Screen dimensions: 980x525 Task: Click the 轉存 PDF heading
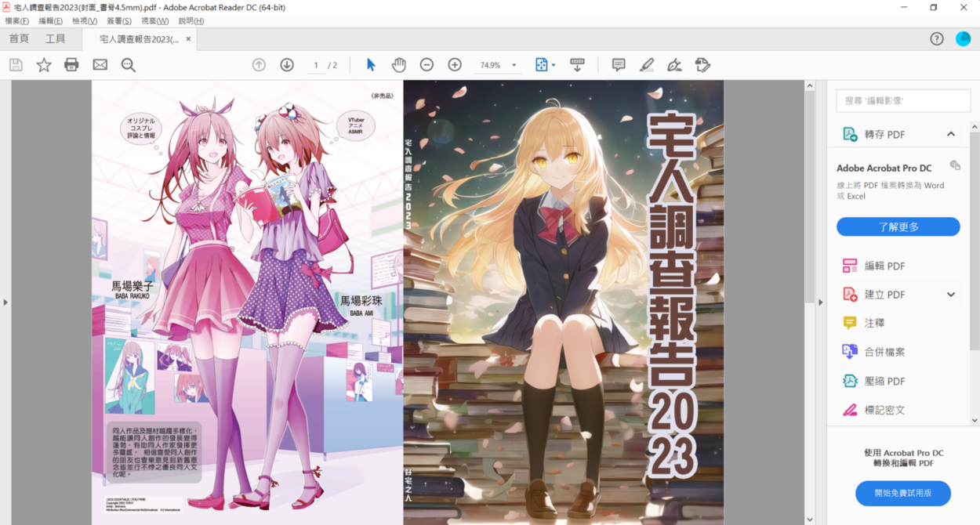pyautogui.click(x=884, y=134)
